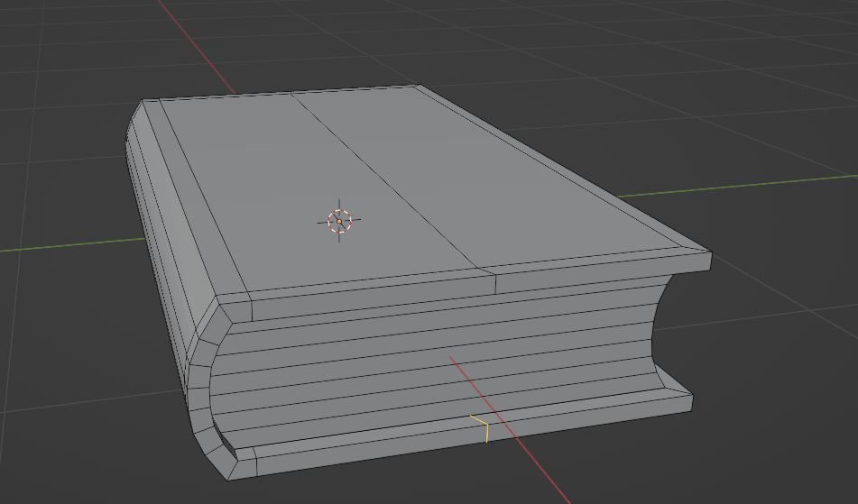Viewport: 858px width, 504px height.
Task: Click the 3D cursor on the book cover
Action: 339,221
